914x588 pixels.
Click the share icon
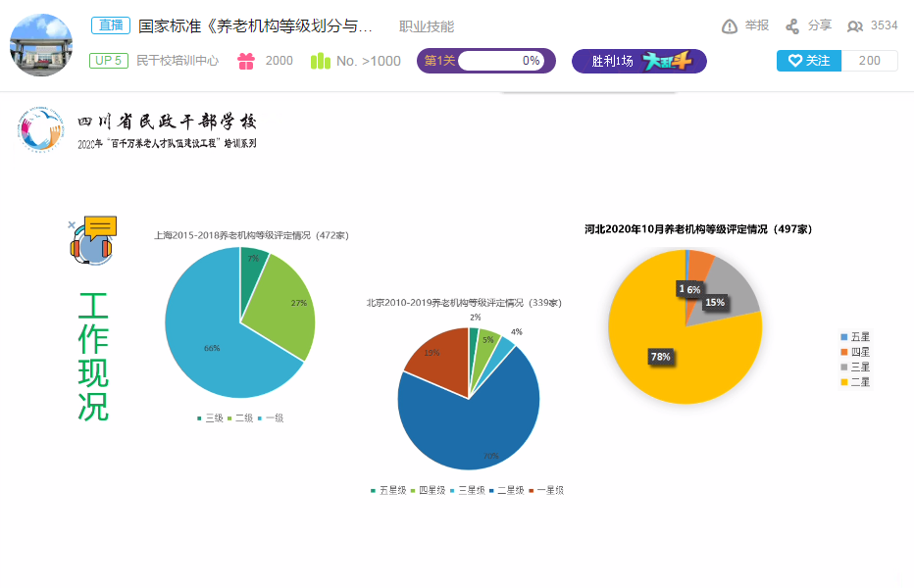pyautogui.click(x=792, y=26)
